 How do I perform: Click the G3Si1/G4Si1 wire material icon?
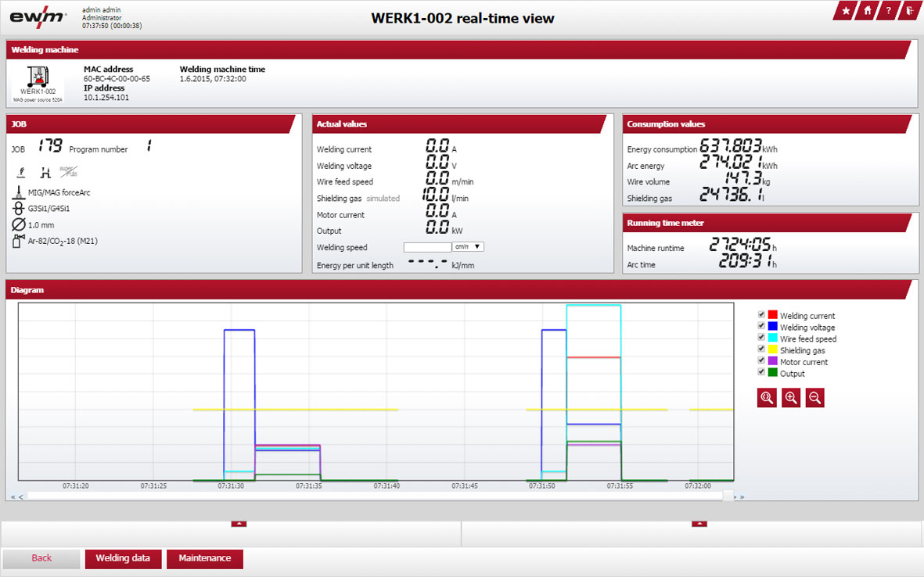18,209
